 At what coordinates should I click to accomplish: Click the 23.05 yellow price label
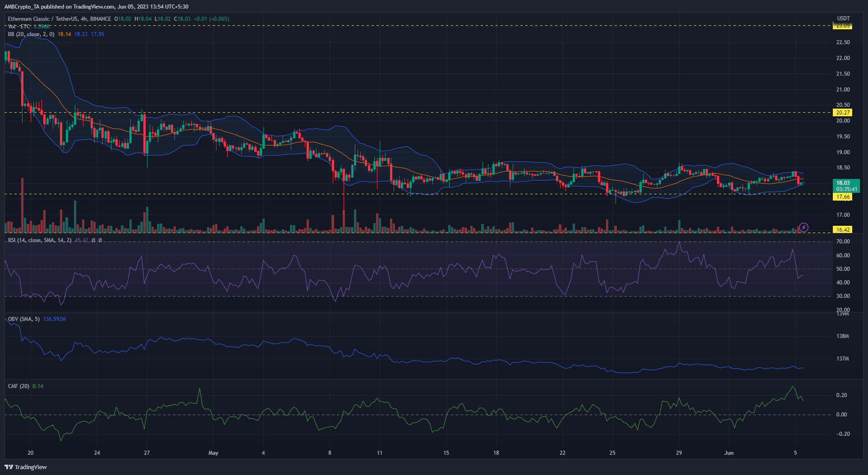click(842, 26)
